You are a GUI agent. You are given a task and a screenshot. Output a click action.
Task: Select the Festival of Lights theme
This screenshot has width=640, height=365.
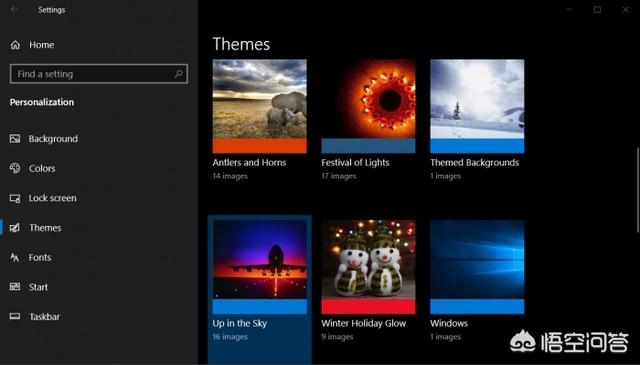[368, 107]
